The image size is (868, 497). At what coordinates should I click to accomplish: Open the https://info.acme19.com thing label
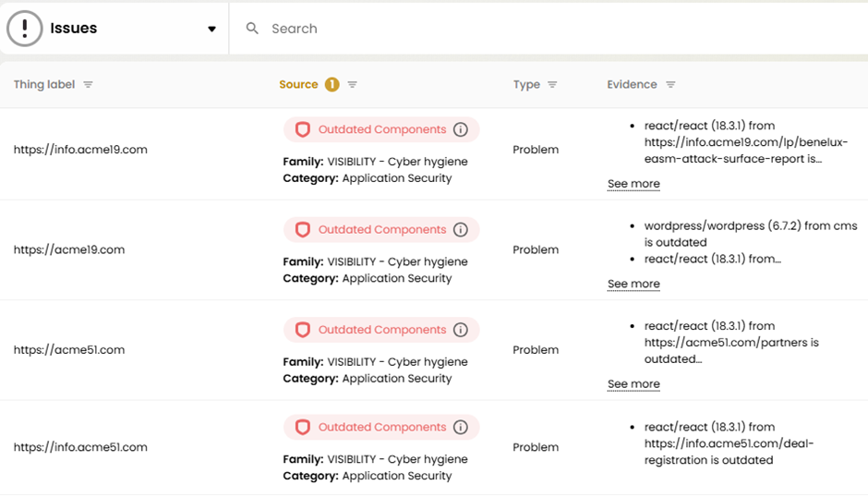(x=80, y=150)
